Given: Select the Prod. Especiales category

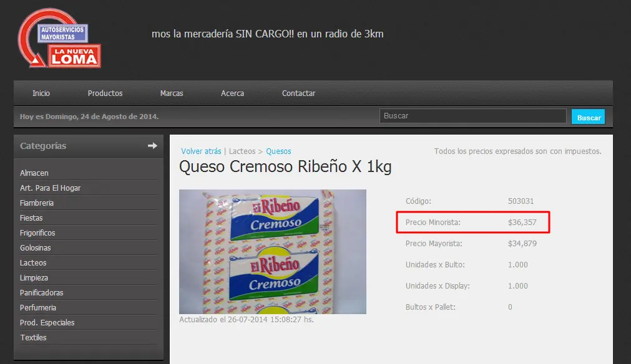Looking at the screenshot, I should (47, 323).
